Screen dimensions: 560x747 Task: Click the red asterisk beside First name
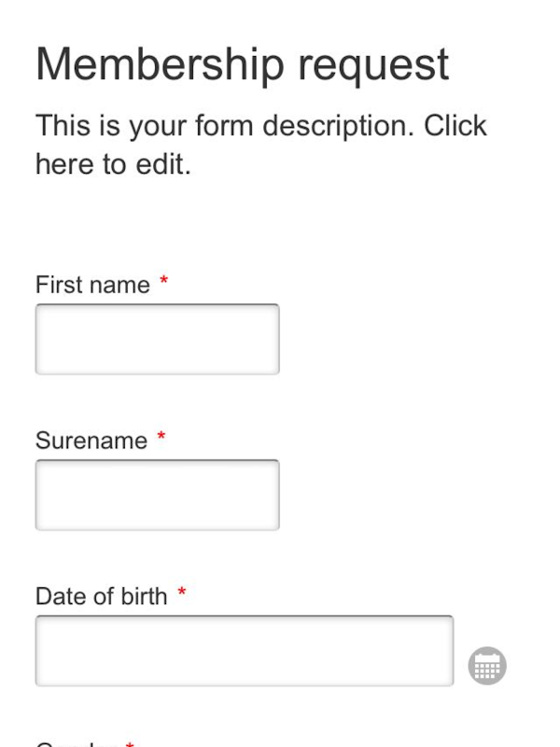coord(164,281)
